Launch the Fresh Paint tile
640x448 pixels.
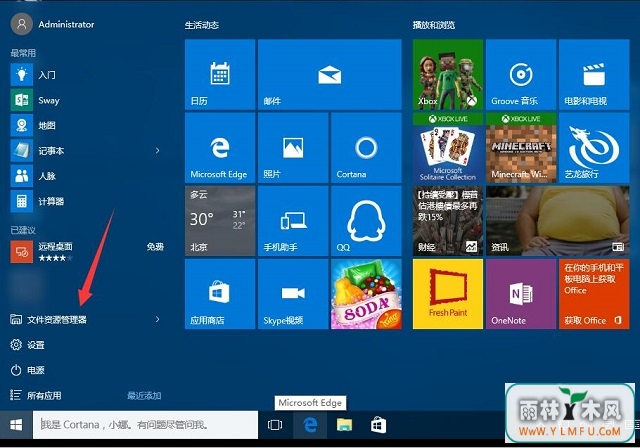[x=448, y=294]
